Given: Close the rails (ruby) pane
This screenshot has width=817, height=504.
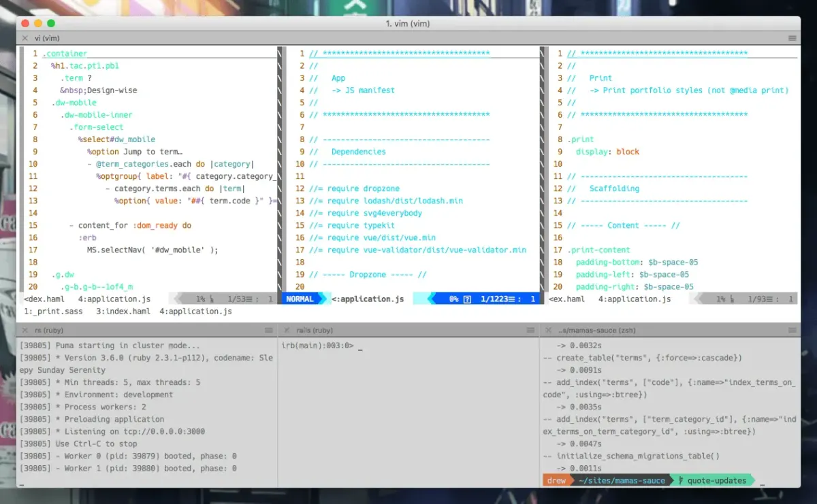Looking at the screenshot, I should 287,330.
